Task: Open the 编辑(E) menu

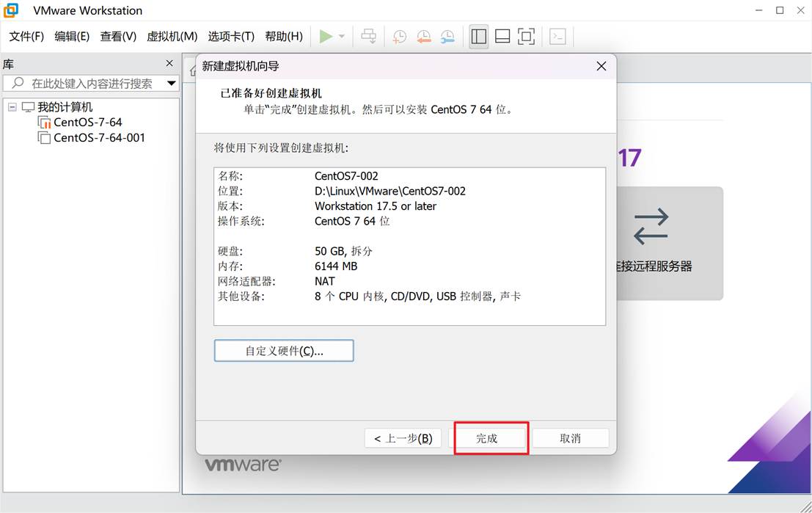Action: [72, 36]
